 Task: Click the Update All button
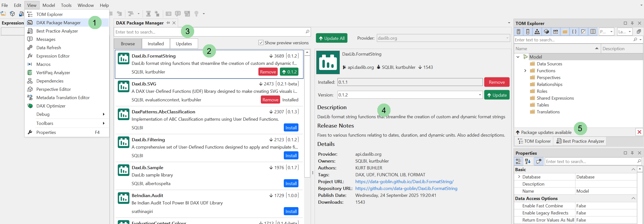(331, 38)
